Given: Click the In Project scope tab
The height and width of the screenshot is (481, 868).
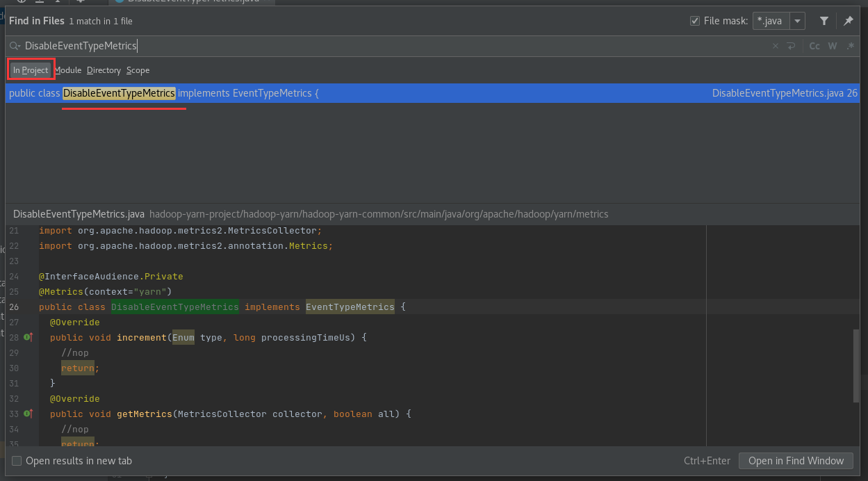Looking at the screenshot, I should pos(31,70).
